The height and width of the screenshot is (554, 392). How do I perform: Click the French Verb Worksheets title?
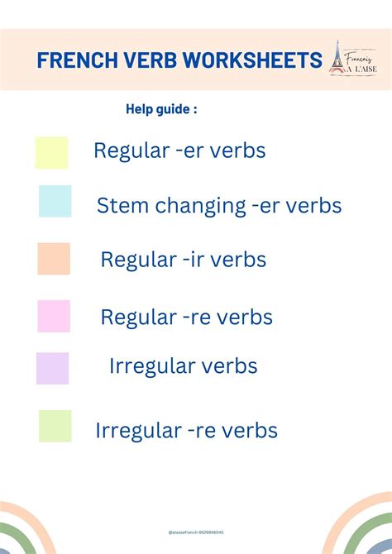pyautogui.click(x=179, y=60)
